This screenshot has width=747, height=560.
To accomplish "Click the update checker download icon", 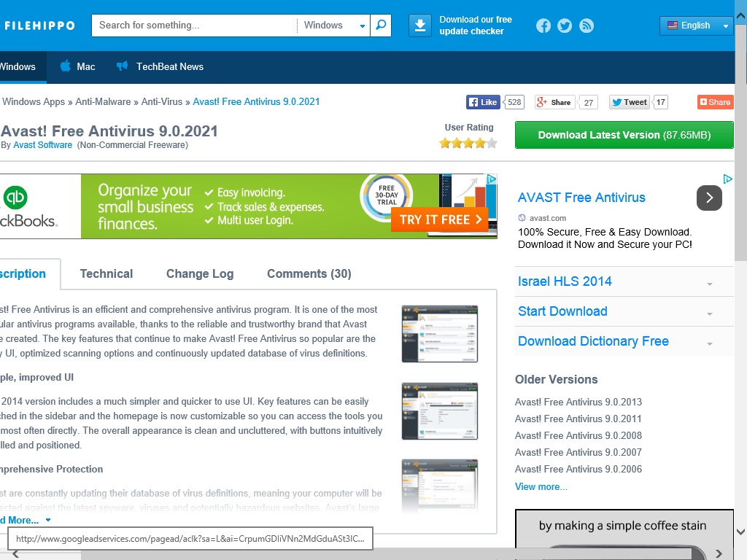I will [419, 26].
